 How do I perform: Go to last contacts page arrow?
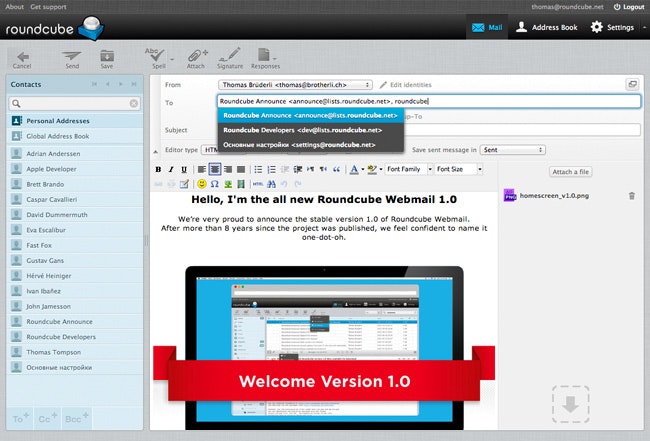[x=134, y=84]
